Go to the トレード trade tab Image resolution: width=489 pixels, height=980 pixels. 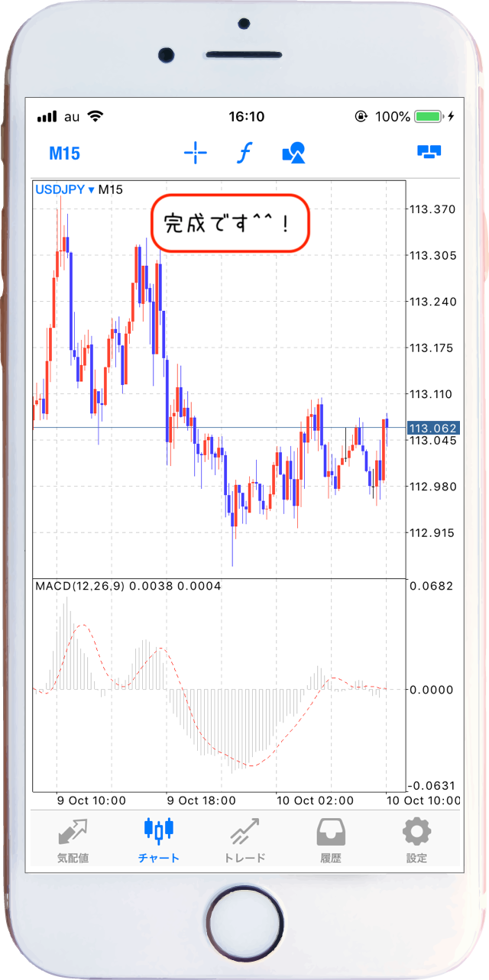tap(244, 841)
